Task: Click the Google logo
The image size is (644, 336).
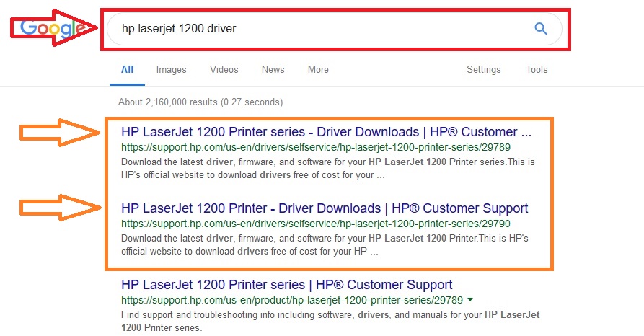Action: pos(53,28)
